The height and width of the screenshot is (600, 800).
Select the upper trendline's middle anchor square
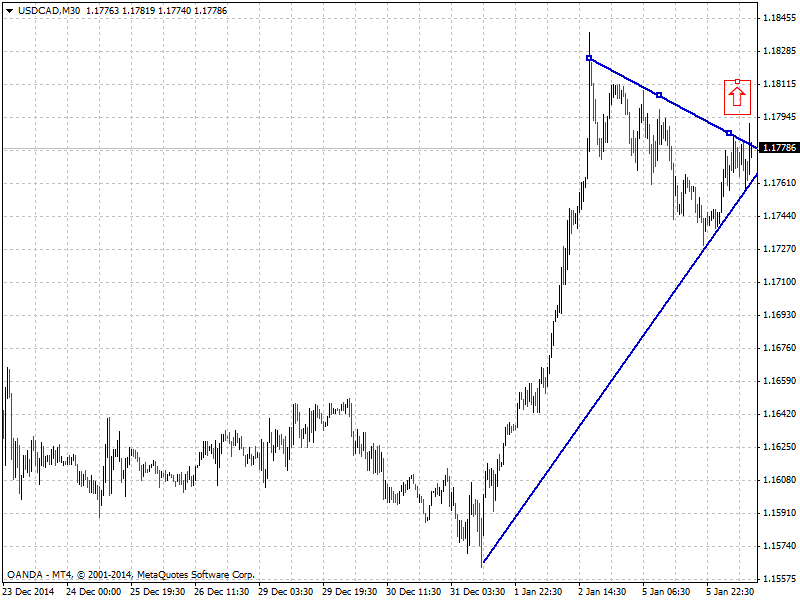coord(658,95)
